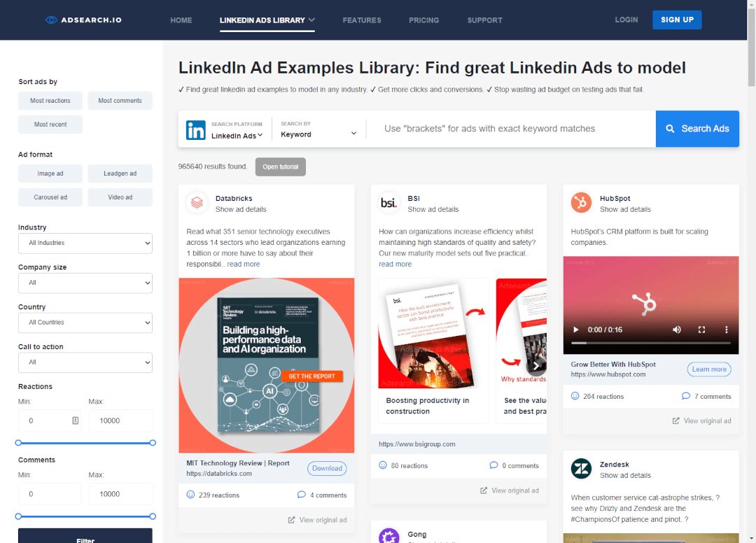Open the All Industries dropdown
The width and height of the screenshot is (756, 543).
point(85,243)
